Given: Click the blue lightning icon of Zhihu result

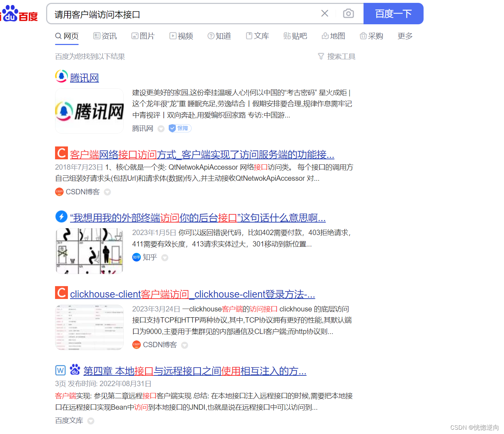Looking at the screenshot, I should coord(61,216).
